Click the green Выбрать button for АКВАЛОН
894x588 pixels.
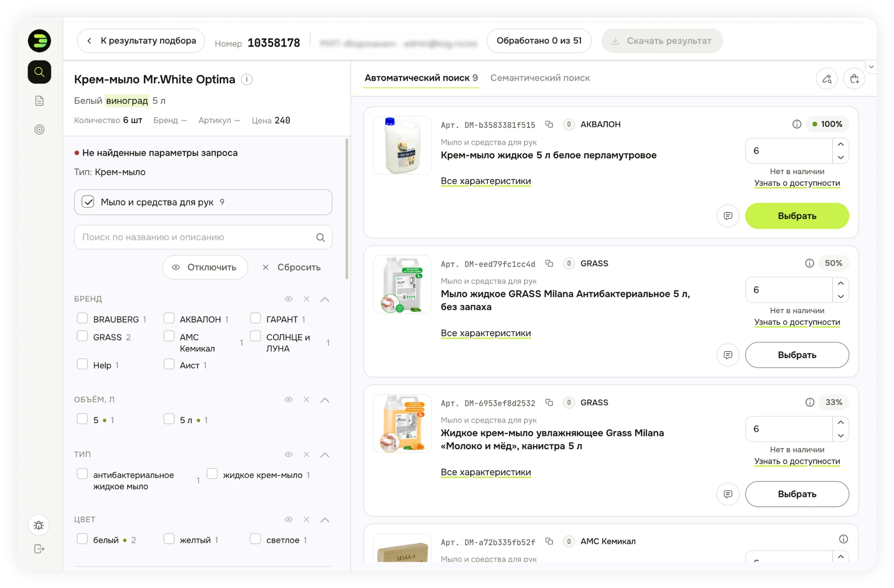(797, 216)
